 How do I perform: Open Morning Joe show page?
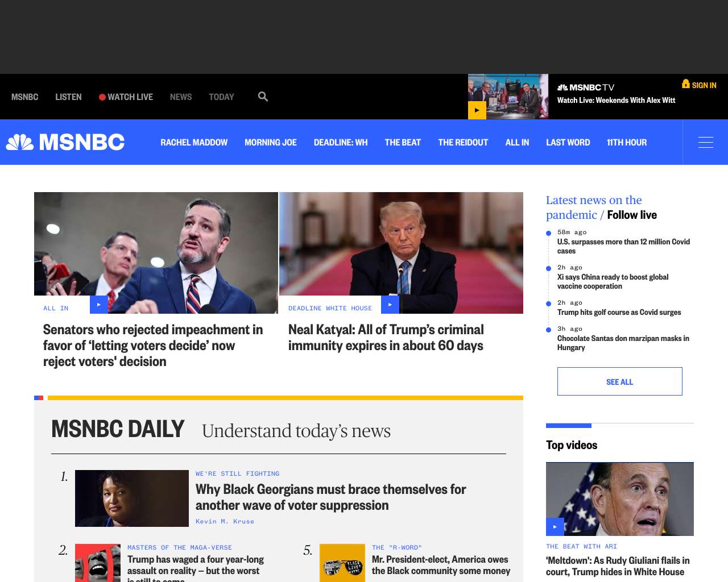click(x=271, y=143)
